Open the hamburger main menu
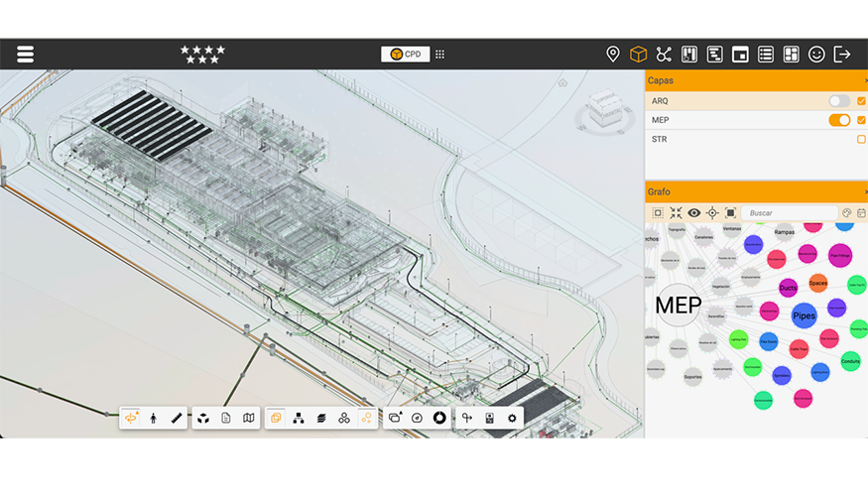The width and height of the screenshot is (868, 496). 26,55
